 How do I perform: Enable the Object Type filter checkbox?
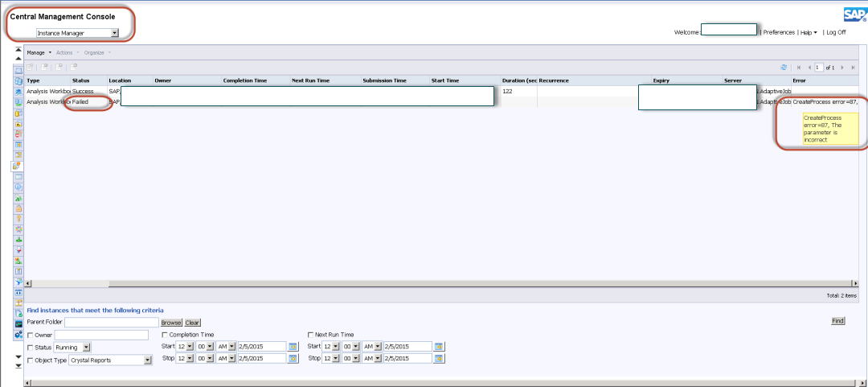30,360
